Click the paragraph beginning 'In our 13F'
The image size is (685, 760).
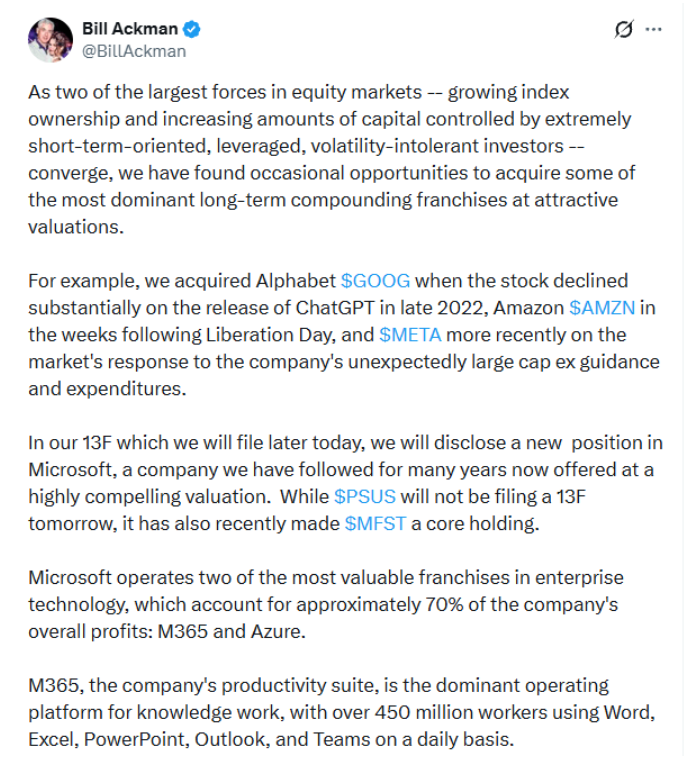coord(345,483)
